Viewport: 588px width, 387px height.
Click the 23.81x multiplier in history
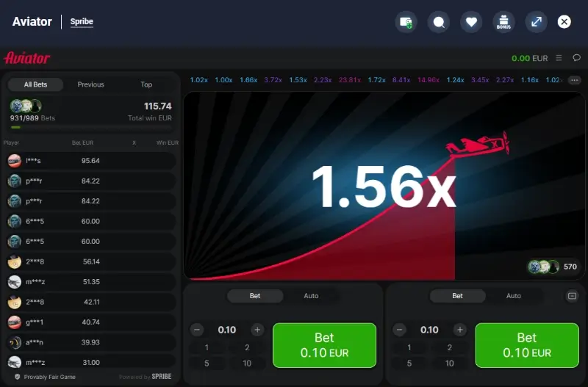click(x=349, y=80)
